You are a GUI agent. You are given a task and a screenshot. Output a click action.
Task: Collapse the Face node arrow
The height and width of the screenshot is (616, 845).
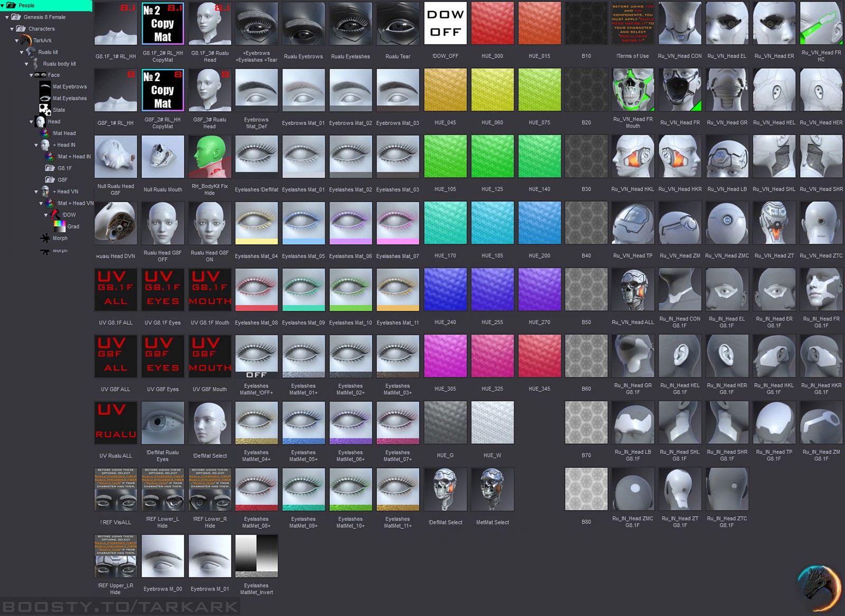pyautogui.click(x=31, y=75)
